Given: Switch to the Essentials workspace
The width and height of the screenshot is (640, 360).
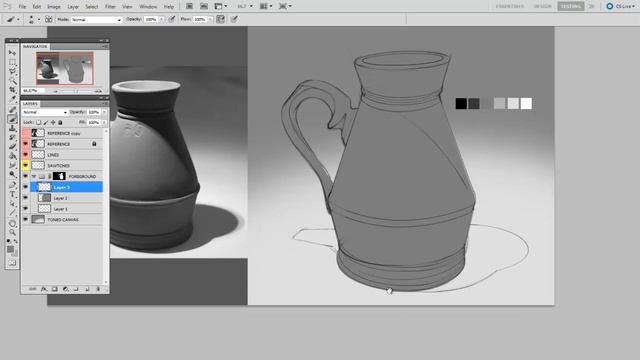Looking at the screenshot, I should tap(510, 7).
